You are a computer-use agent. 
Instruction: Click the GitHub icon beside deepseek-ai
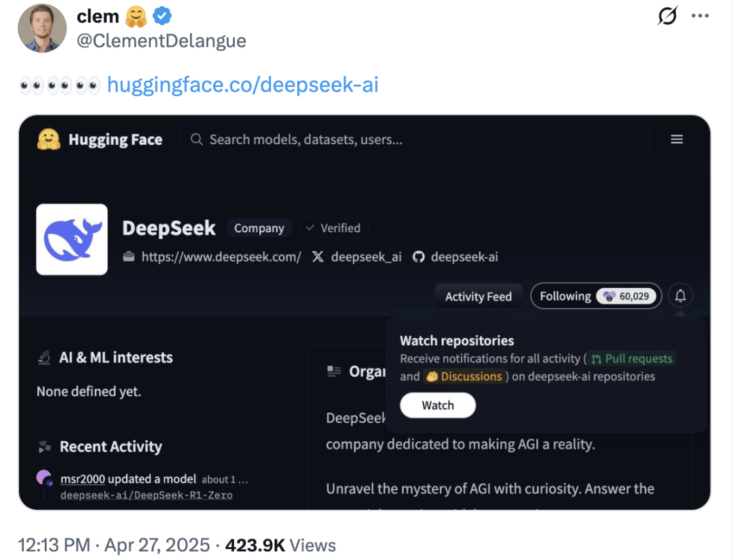418,257
